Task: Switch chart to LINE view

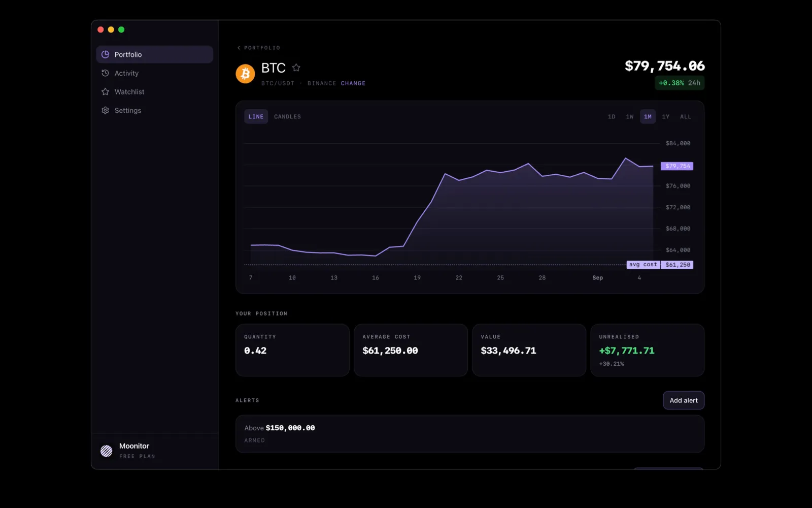Action: pos(256,117)
